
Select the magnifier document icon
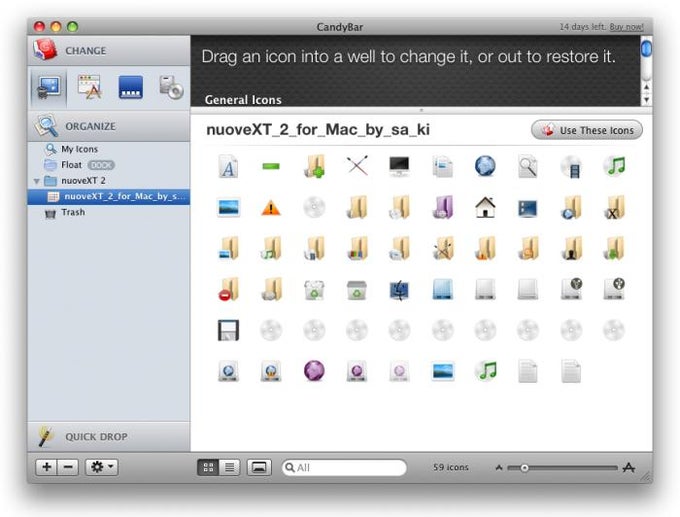coord(528,166)
